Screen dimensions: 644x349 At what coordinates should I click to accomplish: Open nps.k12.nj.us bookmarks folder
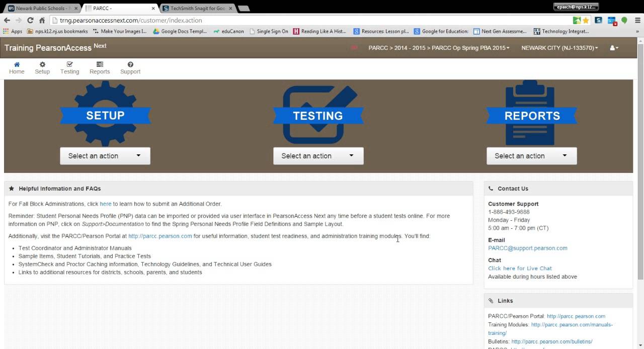[x=57, y=31]
